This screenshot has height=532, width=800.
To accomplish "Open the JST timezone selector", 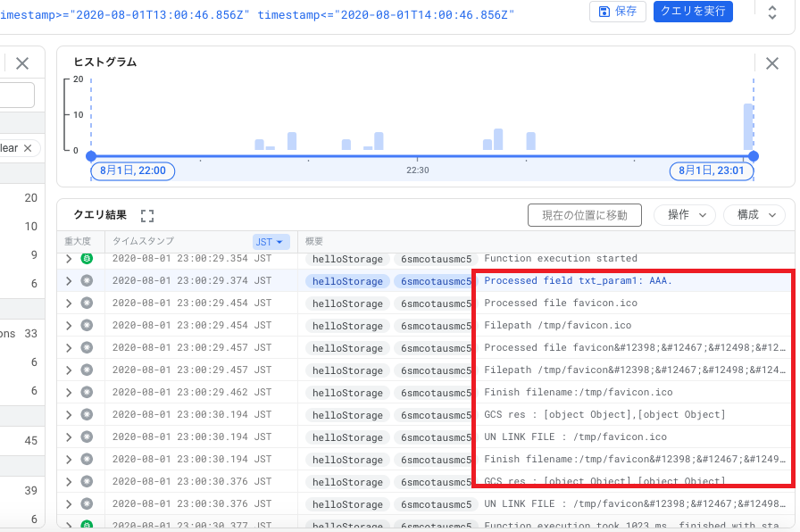I will pos(271,242).
